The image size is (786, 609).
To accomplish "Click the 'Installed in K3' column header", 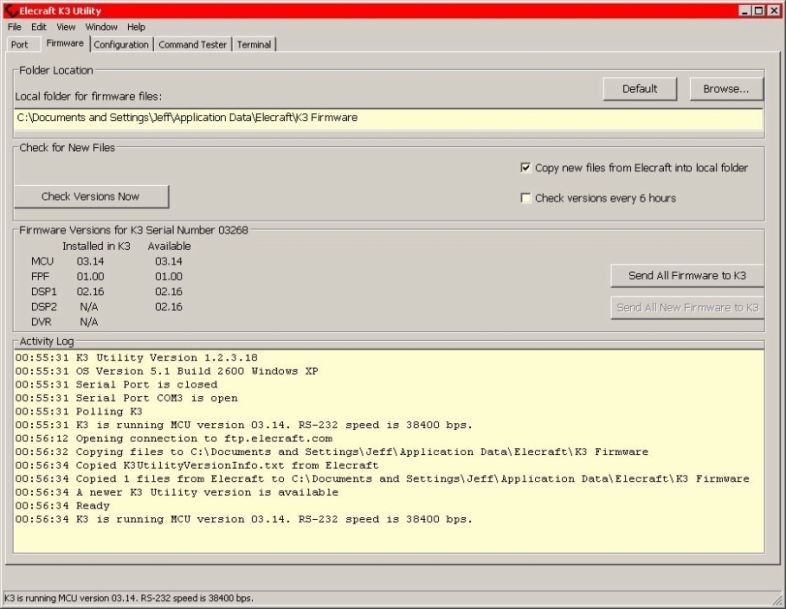I will (96, 246).
